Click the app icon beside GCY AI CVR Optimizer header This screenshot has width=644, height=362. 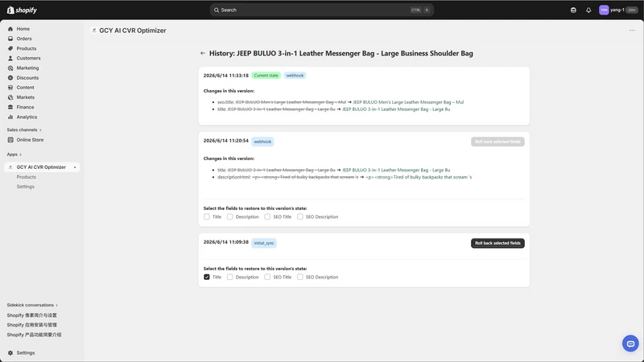(x=94, y=31)
